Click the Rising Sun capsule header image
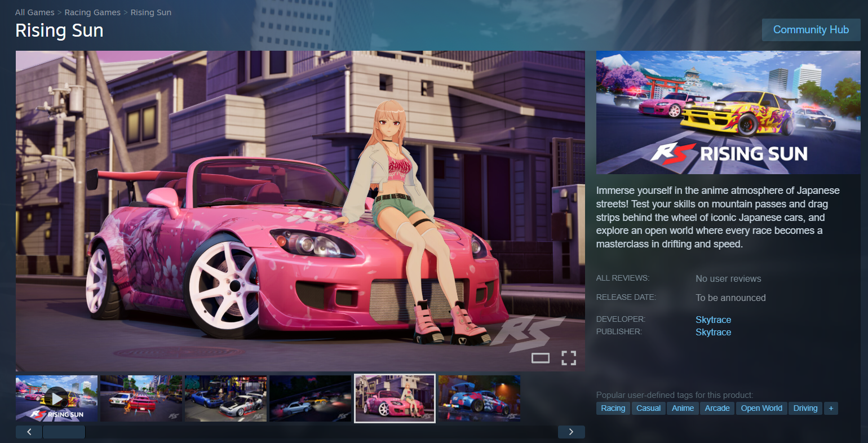This screenshot has height=443, width=868. point(728,113)
